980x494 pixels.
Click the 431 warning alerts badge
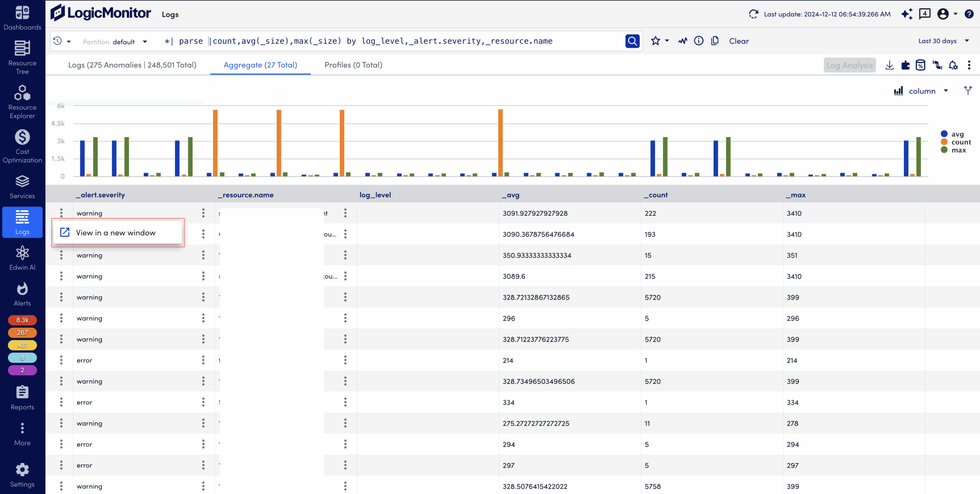pyautogui.click(x=22, y=345)
